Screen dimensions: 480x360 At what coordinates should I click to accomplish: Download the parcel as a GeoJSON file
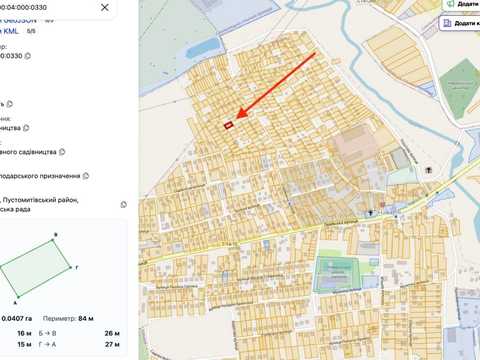pos(18,20)
